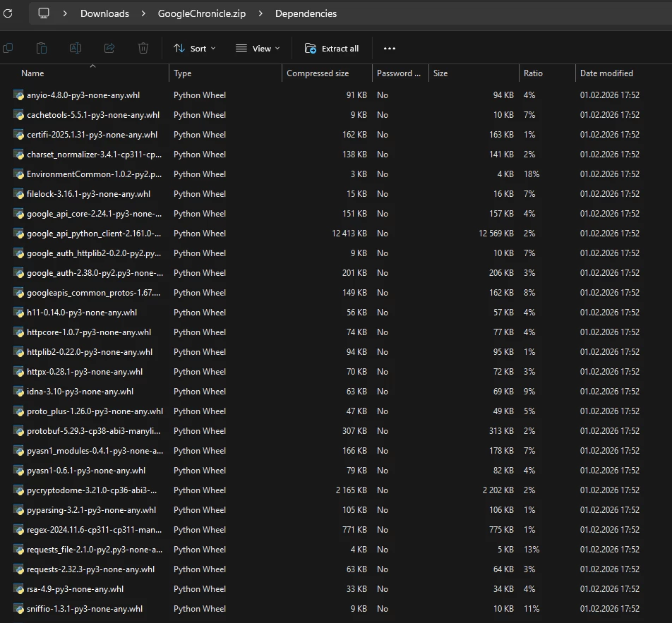
Task: Click the 12 413 KB compressed size cell
Action: click(349, 234)
